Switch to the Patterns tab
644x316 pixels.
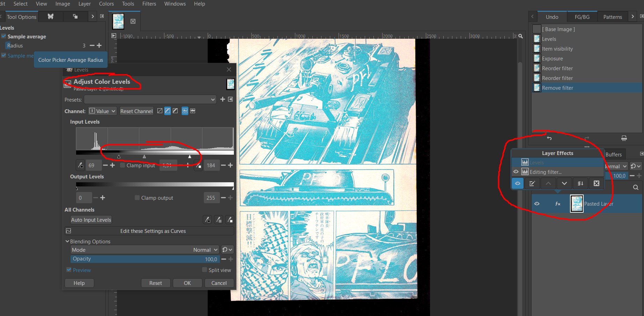coord(613,17)
